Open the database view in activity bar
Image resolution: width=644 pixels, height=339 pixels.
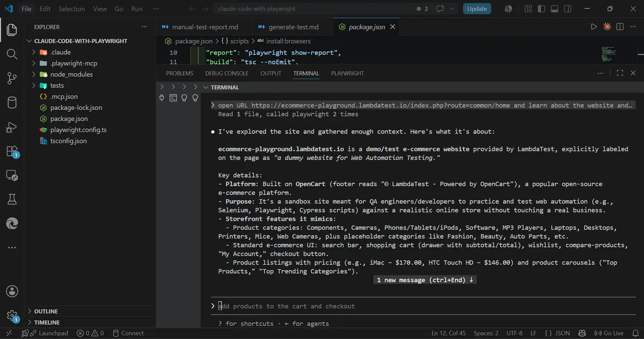point(12,103)
